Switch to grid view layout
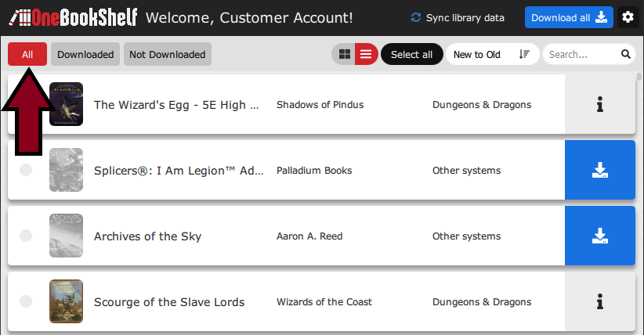The image size is (644, 335). click(x=344, y=55)
